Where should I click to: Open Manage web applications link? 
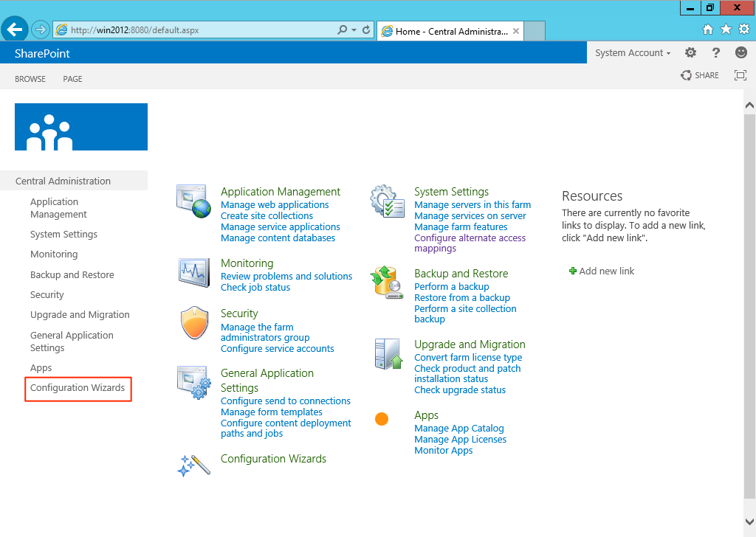click(275, 204)
